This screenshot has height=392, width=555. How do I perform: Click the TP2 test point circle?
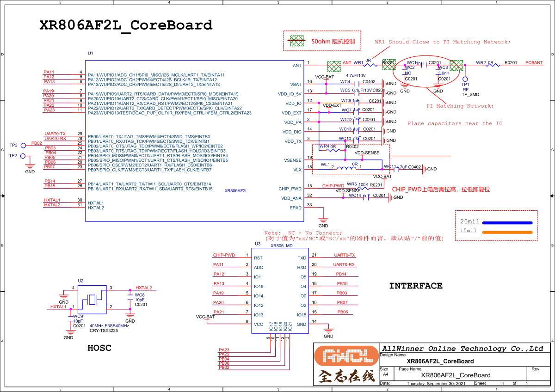click(x=22, y=156)
